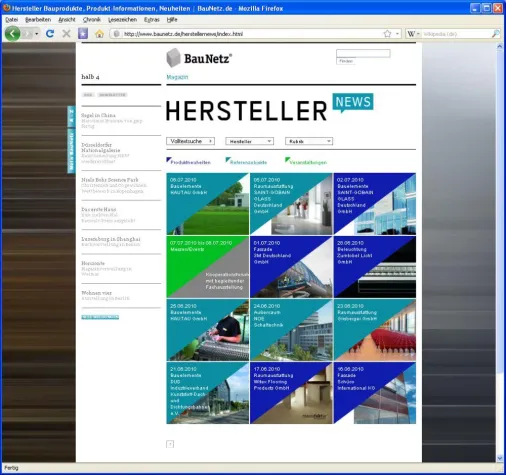Click the A-Z vertical side tab
The image size is (506, 475).
(x=71, y=116)
